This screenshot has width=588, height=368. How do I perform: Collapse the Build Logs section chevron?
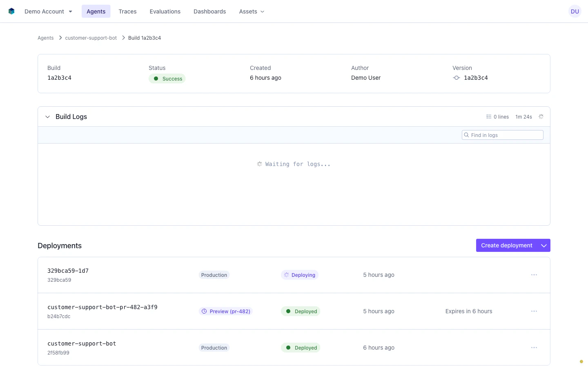(x=47, y=117)
